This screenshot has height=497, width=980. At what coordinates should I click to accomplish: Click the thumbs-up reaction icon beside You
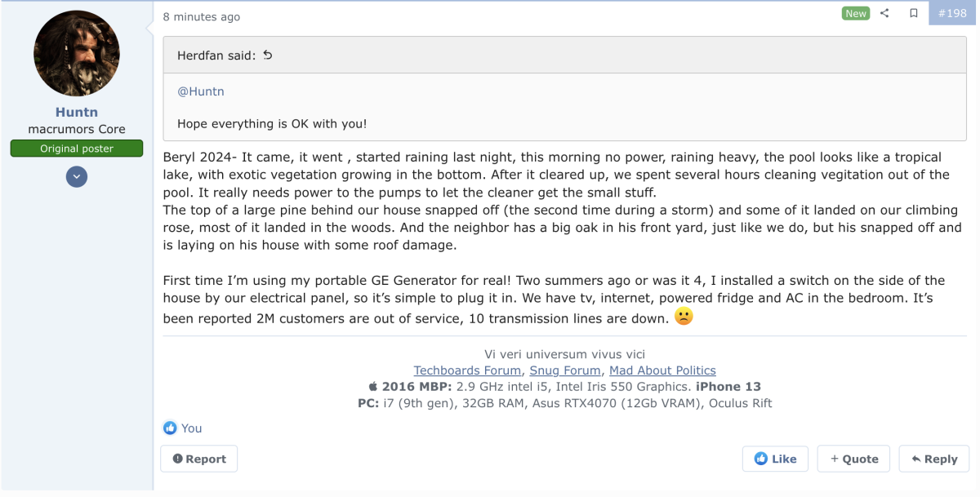pyautogui.click(x=170, y=428)
